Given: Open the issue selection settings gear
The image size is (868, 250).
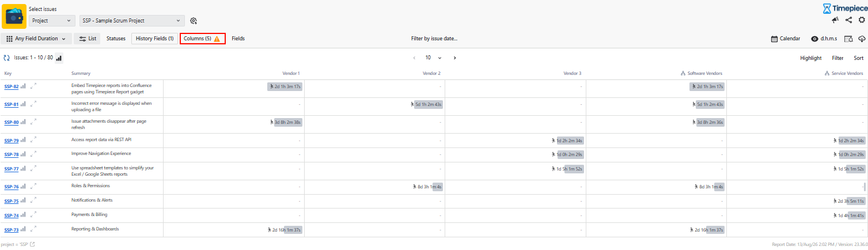Looking at the screenshot, I should coord(194,21).
